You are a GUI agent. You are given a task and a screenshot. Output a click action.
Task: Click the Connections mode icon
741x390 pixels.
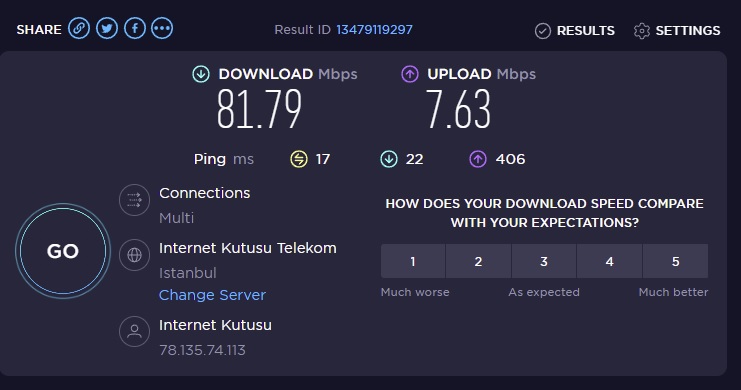(135, 200)
